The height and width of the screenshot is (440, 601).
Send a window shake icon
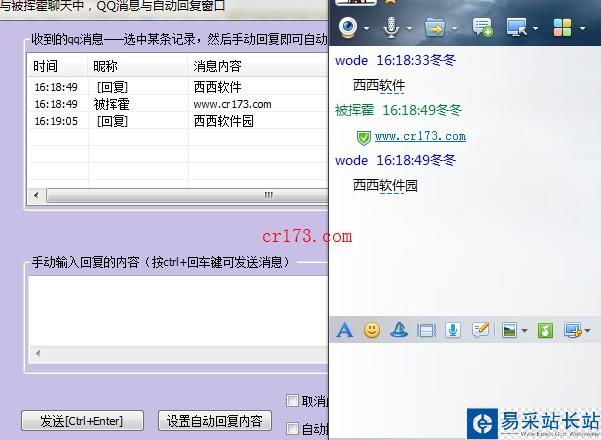pos(426,330)
